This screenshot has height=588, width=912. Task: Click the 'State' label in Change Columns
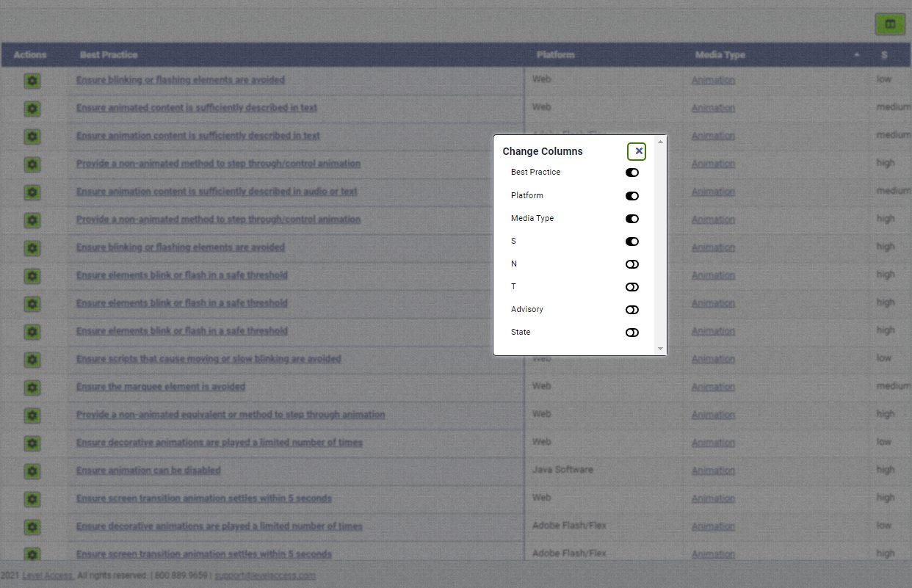[x=521, y=333]
